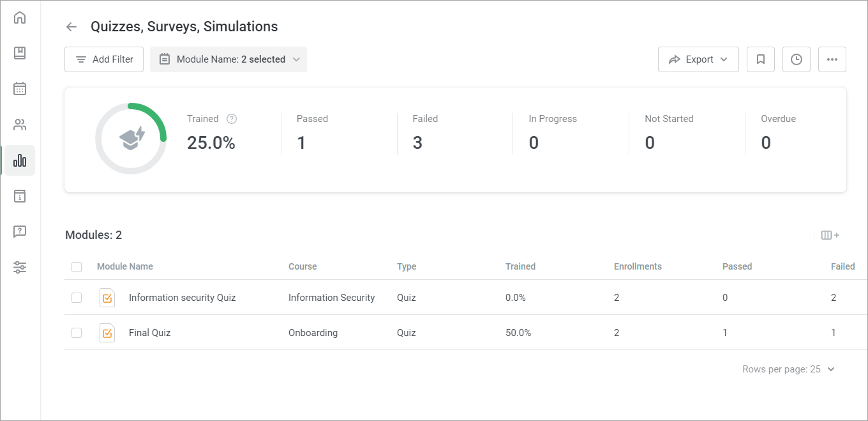Check the Final Quiz row checkbox
This screenshot has height=421, width=868.
[x=77, y=333]
